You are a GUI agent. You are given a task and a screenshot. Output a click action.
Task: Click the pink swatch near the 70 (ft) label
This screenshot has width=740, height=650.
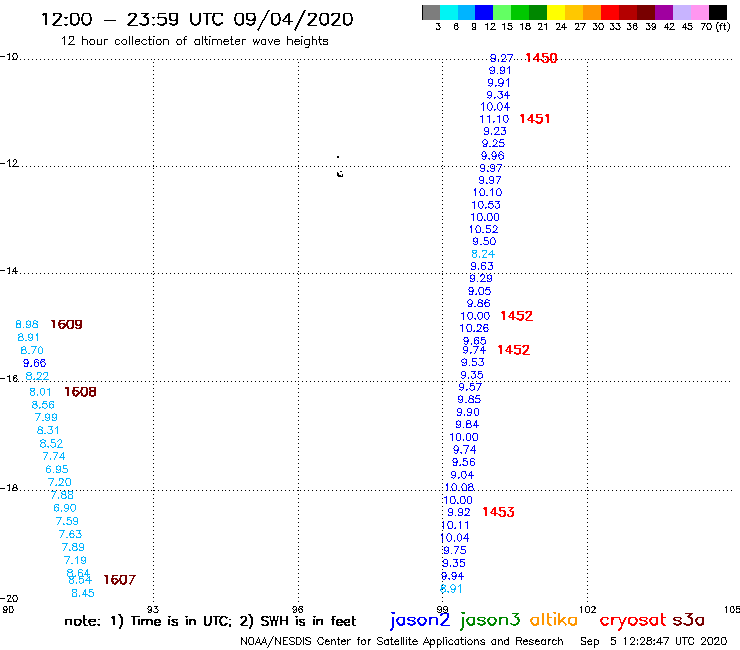[x=700, y=12]
